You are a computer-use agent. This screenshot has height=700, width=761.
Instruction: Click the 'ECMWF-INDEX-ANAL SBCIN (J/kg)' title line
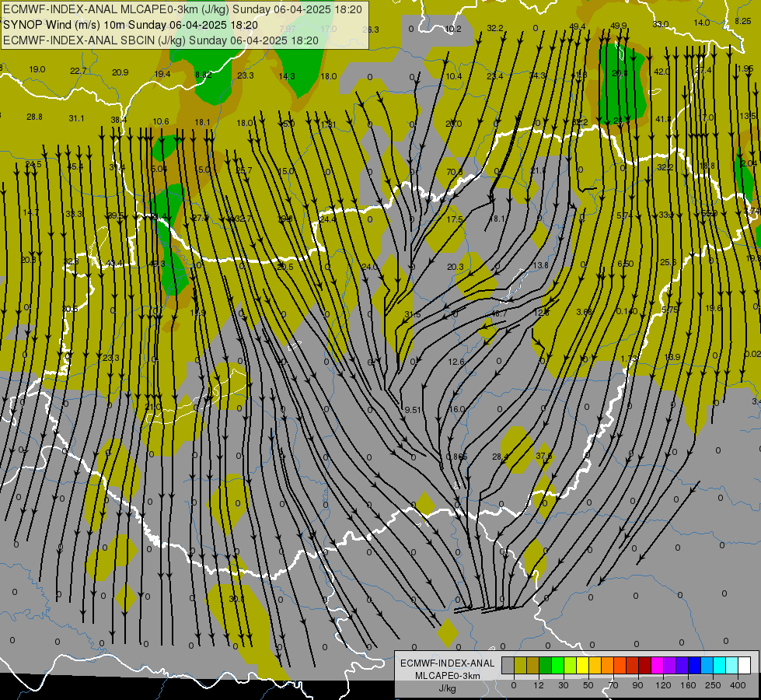click(161, 40)
